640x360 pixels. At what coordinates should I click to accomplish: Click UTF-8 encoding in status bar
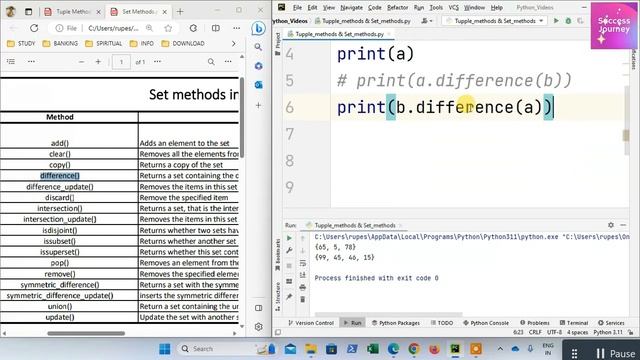554,332
